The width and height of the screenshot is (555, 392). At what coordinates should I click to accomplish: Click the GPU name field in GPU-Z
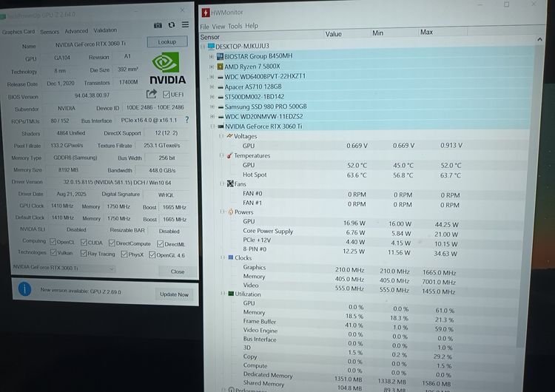pyautogui.click(x=92, y=44)
